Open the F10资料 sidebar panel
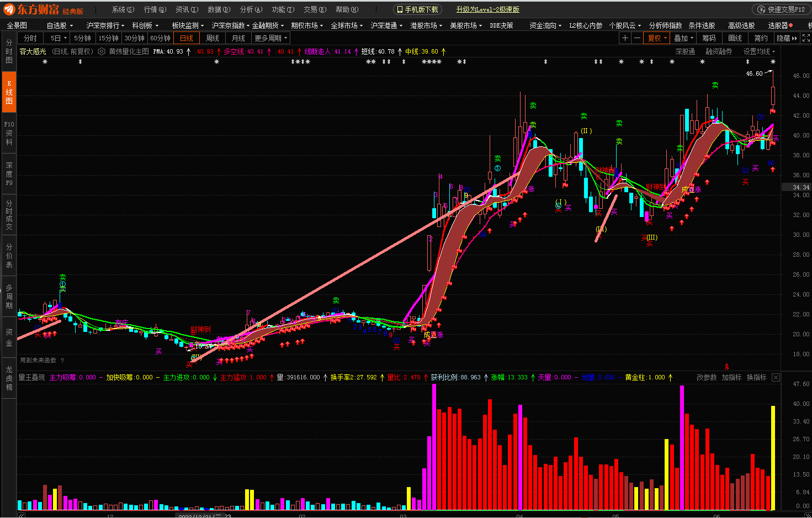Viewport: 812px width, 518px height. (x=9, y=133)
